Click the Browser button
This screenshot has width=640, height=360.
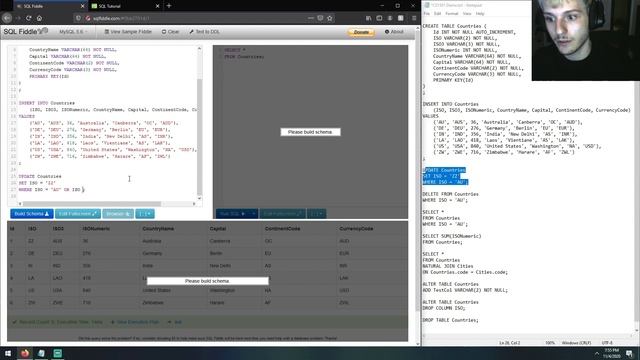click(118, 214)
